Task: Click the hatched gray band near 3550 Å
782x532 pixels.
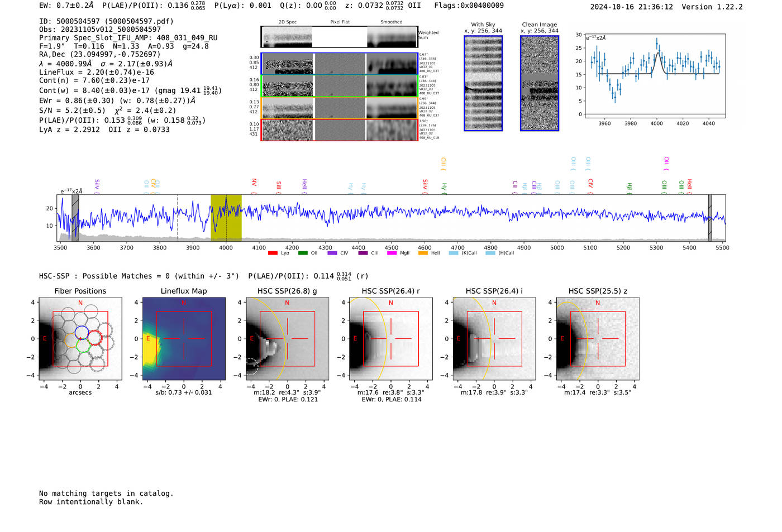Action: [75, 218]
